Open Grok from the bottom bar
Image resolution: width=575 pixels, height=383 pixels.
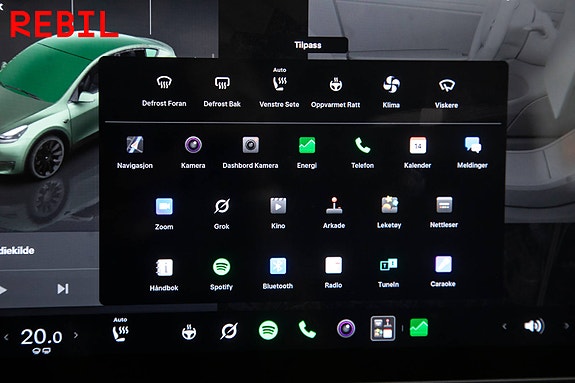click(229, 331)
